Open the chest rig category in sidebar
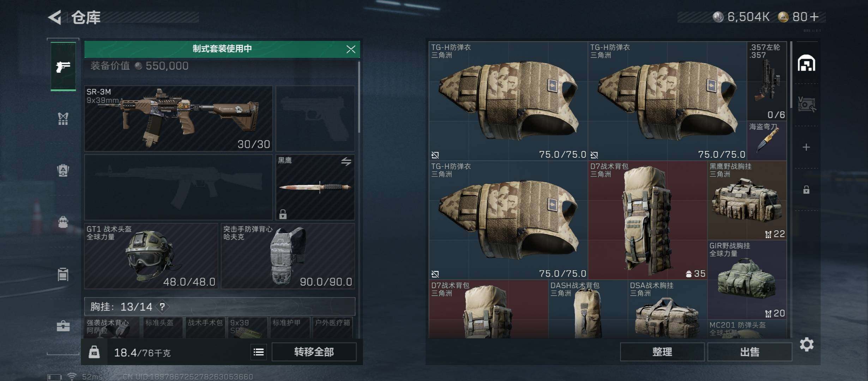 (63, 119)
